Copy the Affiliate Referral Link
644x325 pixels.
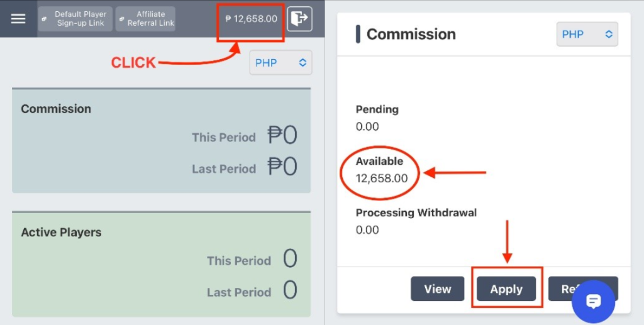pyautogui.click(x=145, y=18)
